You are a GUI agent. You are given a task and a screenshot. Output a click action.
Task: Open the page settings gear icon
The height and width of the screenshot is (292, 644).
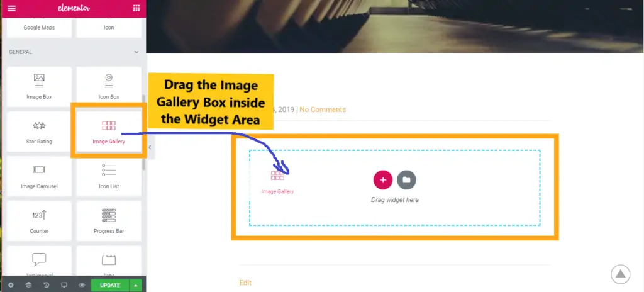pyautogui.click(x=11, y=285)
